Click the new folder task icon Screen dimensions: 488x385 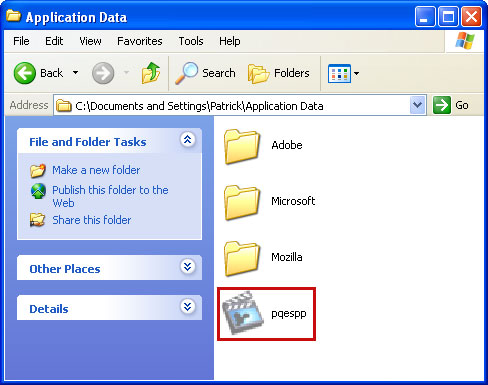coord(38,170)
